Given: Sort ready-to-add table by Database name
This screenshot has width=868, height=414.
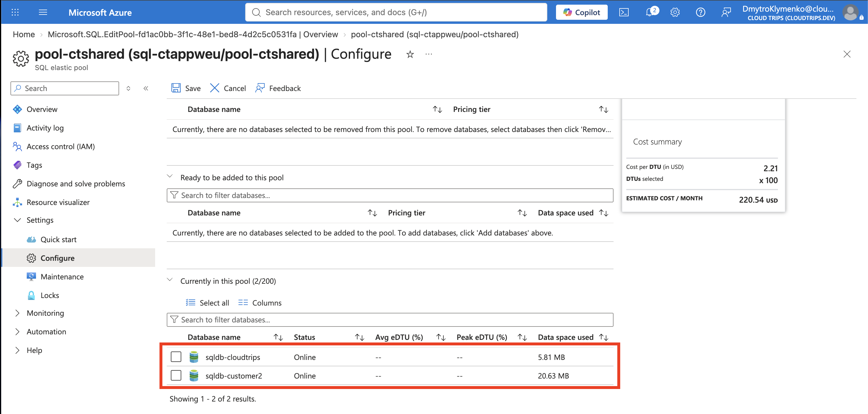Looking at the screenshot, I should (372, 213).
